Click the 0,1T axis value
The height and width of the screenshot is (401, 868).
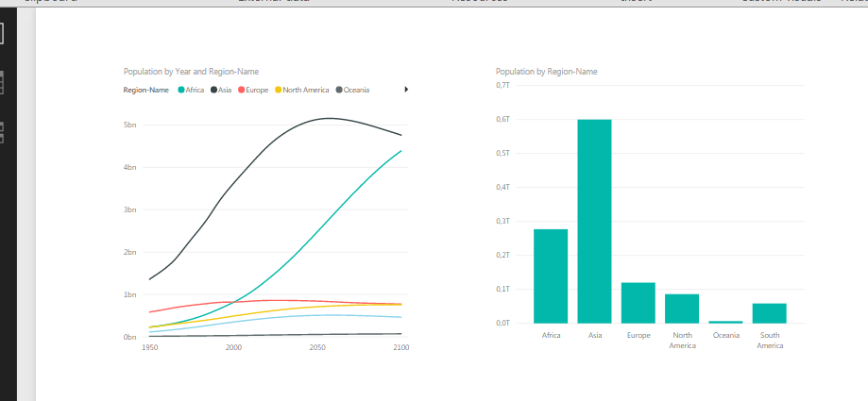pyautogui.click(x=502, y=290)
